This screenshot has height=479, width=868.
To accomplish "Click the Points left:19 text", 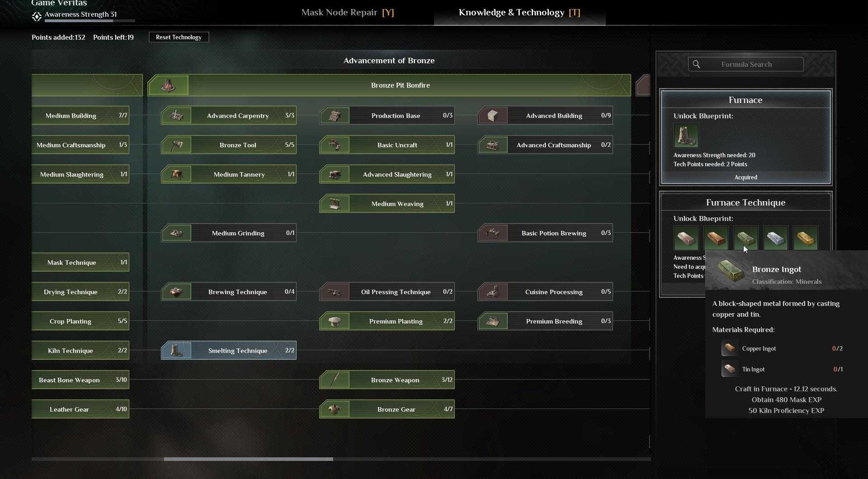I will tap(113, 37).
